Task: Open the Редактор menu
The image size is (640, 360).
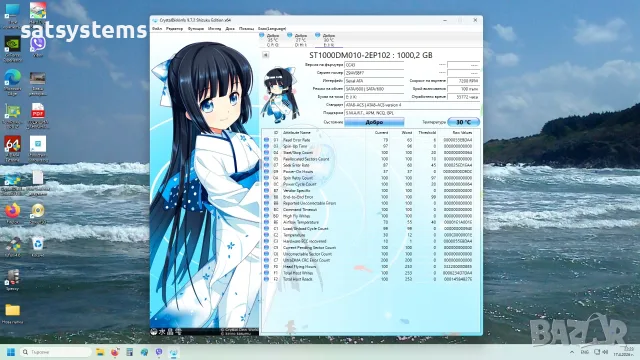Action: click(x=174, y=29)
